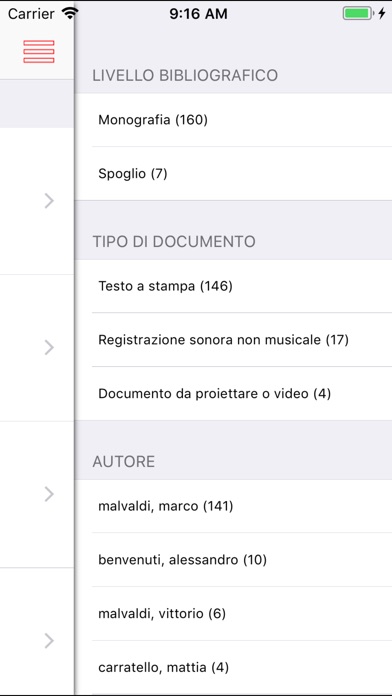Tap the Wi-Fi status icon
The height and width of the screenshot is (696, 392).
click(70, 14)
